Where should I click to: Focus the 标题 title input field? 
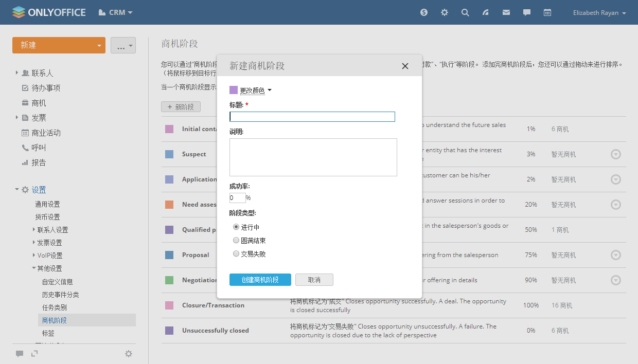312,117
